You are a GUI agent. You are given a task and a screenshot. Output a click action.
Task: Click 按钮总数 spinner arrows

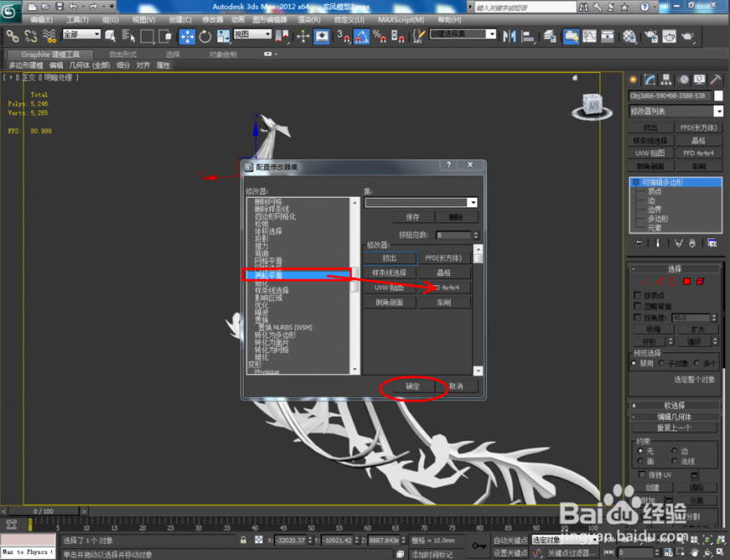(x=476, y=235)
